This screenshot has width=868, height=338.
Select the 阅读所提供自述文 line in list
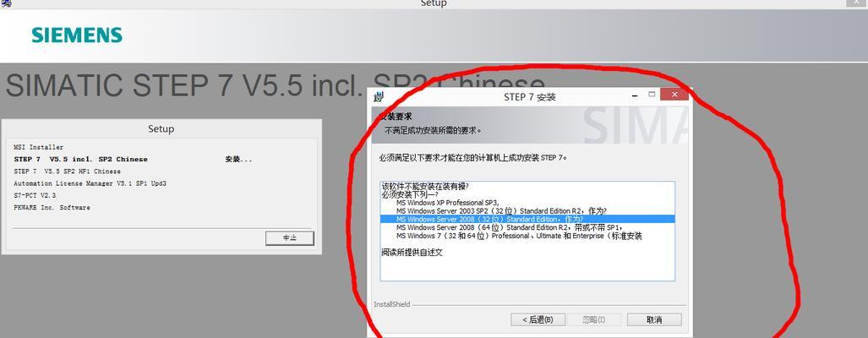click(x=412, y=253)
